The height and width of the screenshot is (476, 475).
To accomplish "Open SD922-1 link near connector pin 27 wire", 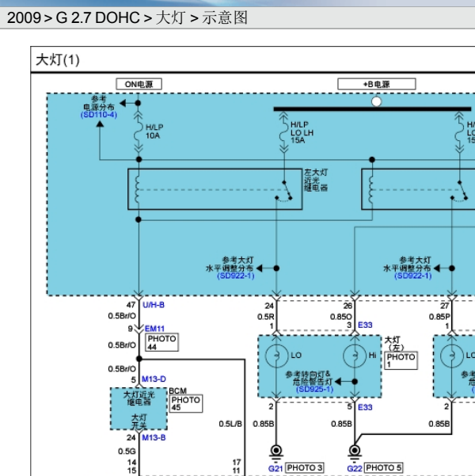I will (x=412, y=276).
